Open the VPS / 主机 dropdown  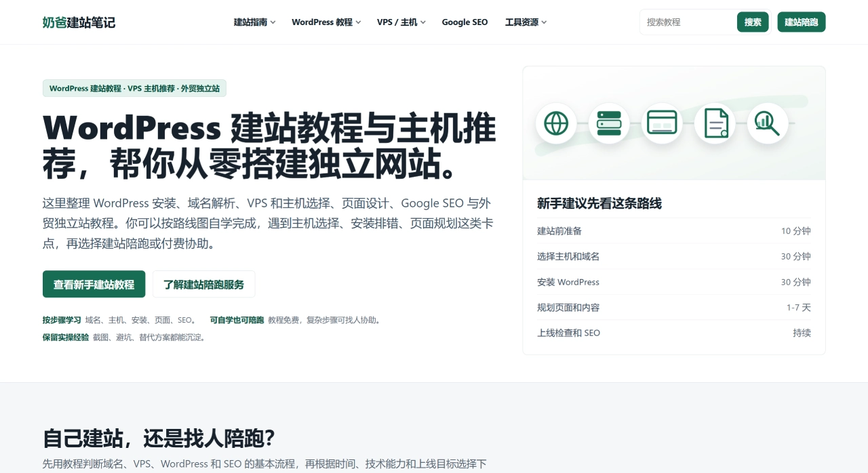pyautogui.click(x=401, y=22)
